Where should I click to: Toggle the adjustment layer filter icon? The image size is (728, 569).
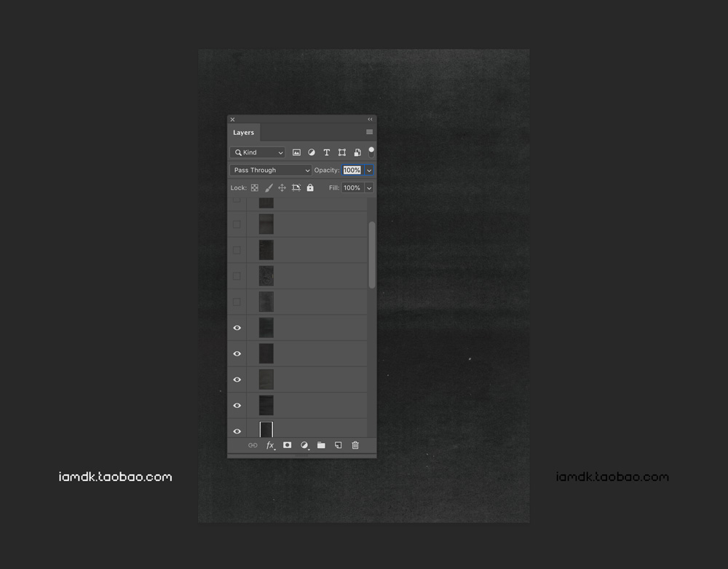[x=312, y=152]
